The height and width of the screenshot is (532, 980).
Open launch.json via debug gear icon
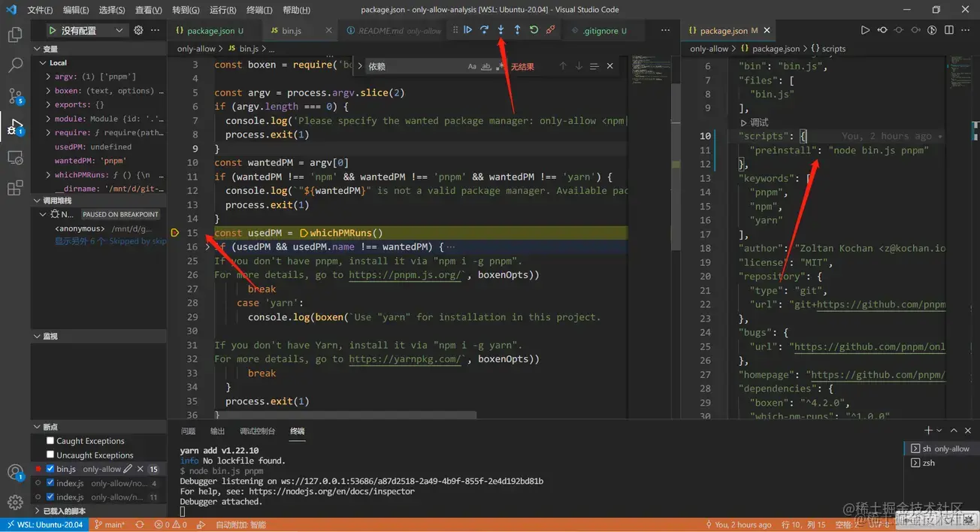click(x=138, y=31)
